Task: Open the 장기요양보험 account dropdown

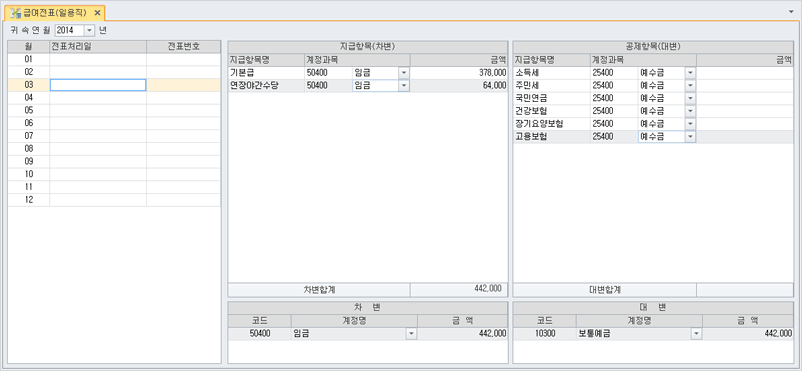Action: pos(690,124)
